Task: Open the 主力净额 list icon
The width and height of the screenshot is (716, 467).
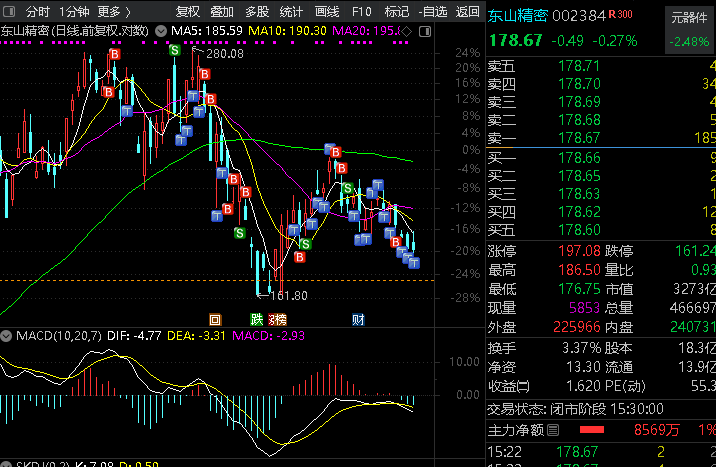Action: pos(553,430)
